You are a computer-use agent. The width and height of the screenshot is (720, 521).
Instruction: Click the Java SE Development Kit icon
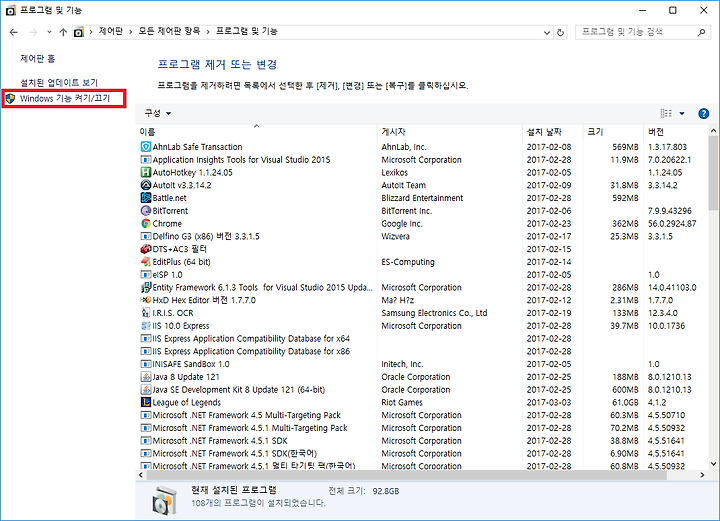tap(146, 390)
